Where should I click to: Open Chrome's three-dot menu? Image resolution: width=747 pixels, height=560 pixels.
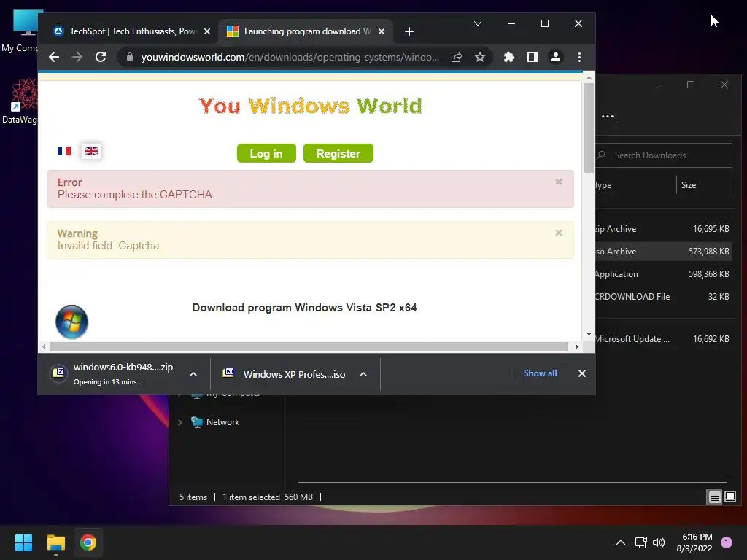pos(579,57)
